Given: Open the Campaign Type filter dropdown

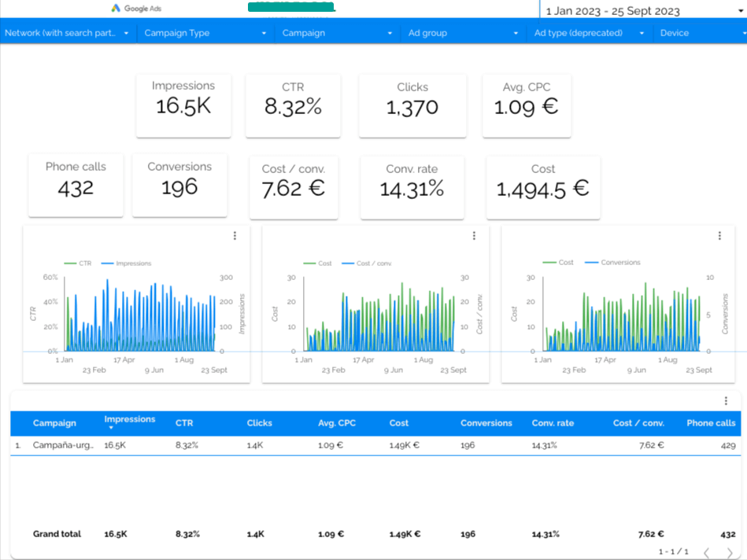Looking at the screenshot, I should (x=205, y=33).
